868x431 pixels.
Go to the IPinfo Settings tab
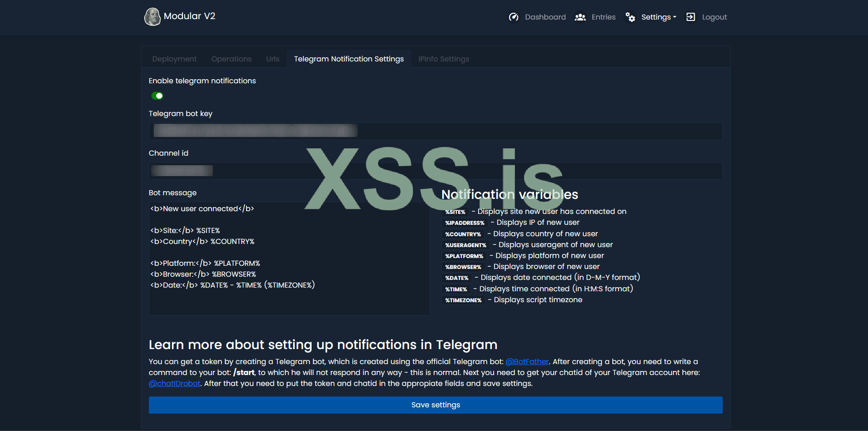(444, 59)
